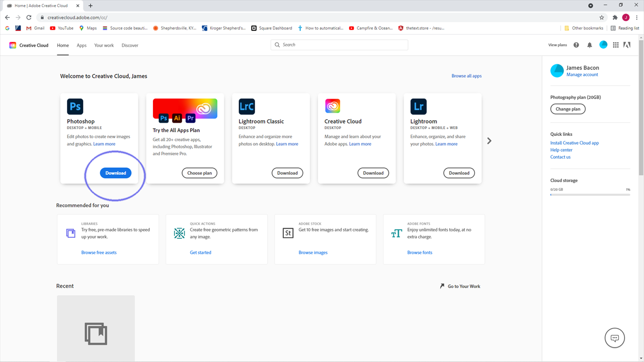Click the Browse images link

click(x=313, y=252)
